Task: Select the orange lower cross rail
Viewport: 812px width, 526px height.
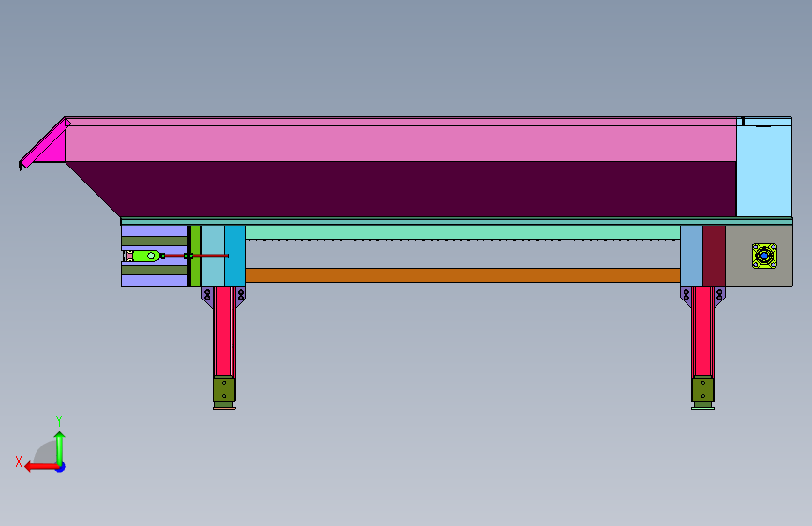Action: (x=463, y=275)
